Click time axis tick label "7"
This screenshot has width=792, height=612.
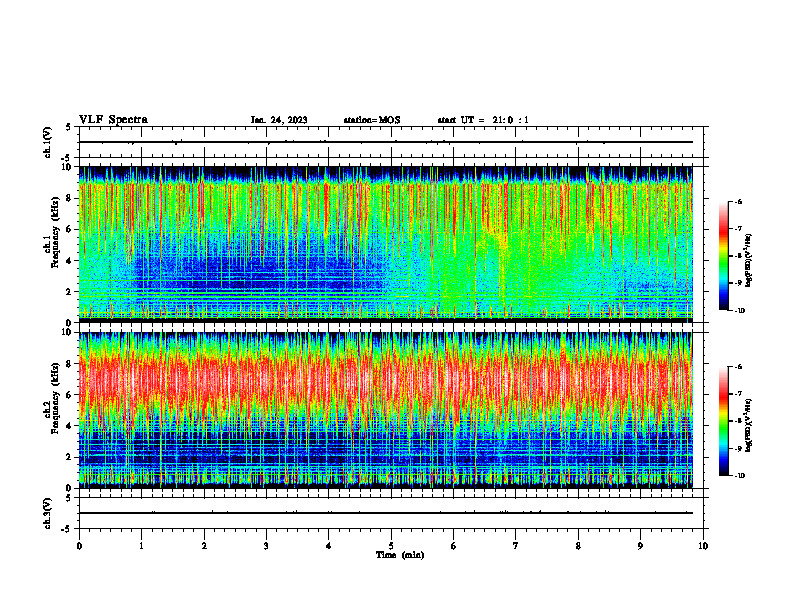coord(516,546)
